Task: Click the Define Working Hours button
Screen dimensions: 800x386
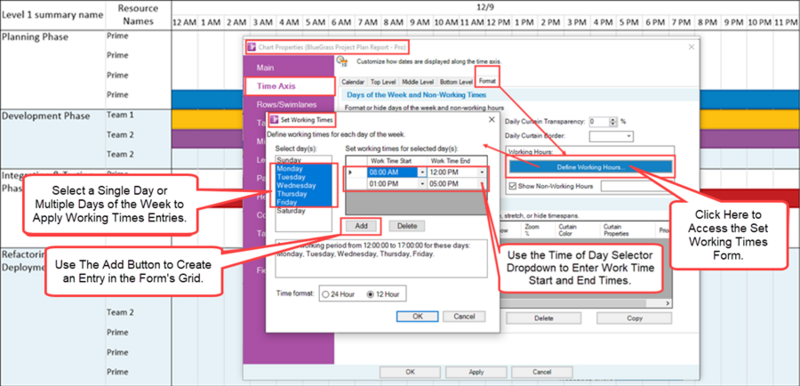Action: click(x=591, y=167)
